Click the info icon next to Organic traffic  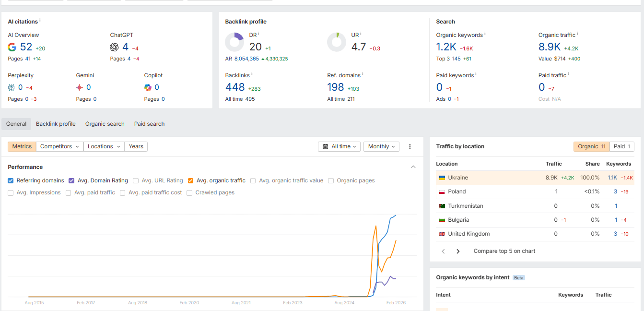[577, 34]
